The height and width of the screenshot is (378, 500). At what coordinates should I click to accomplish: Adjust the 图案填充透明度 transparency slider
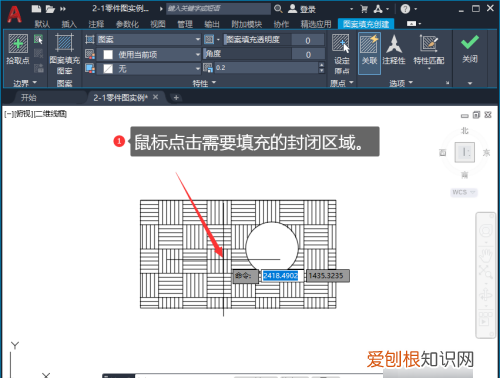click(257, 40)
